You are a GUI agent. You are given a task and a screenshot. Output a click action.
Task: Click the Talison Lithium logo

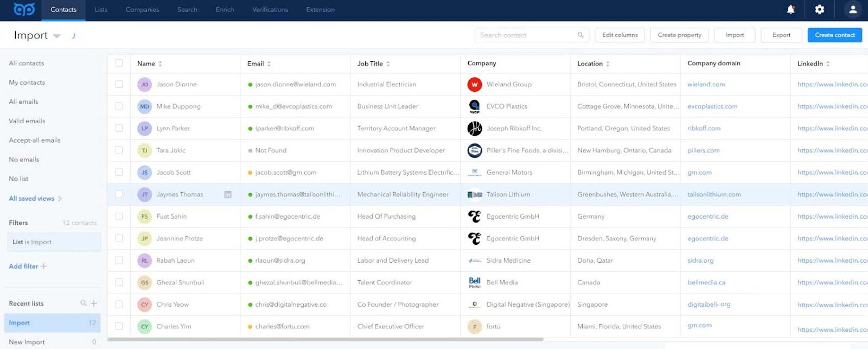tap(475, 194)
